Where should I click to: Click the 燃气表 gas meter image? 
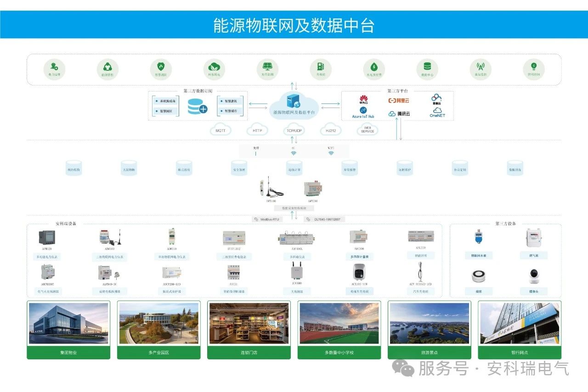(x=534, y=238)
